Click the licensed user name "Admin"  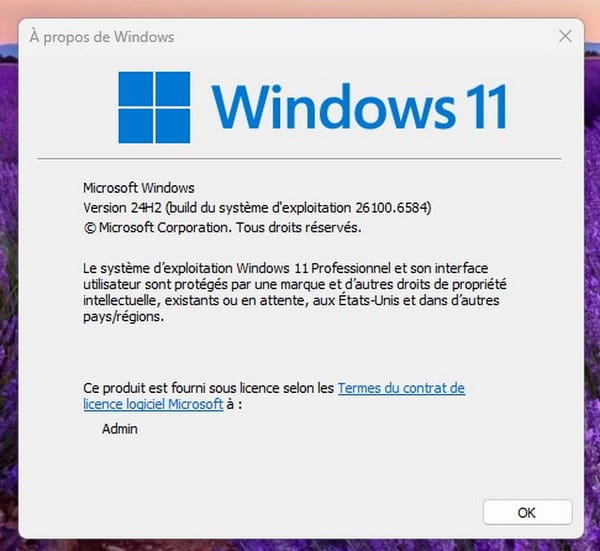(120, 429)
